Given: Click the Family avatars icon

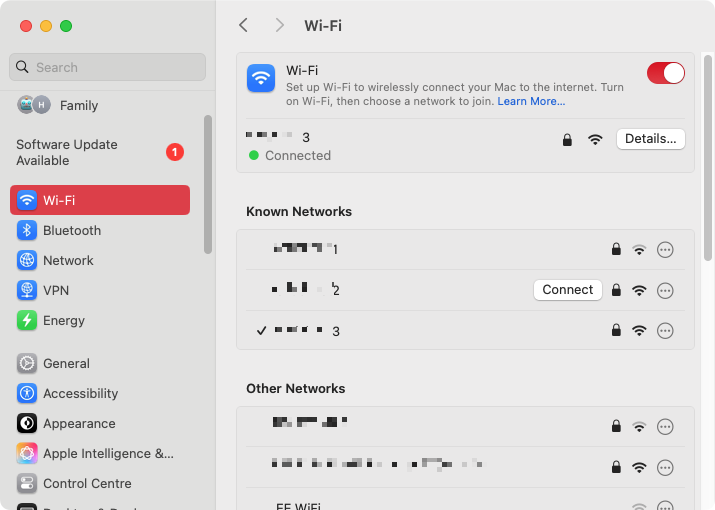Looking at the screenshot, I should pyautogui.click(x=34, y=105).
